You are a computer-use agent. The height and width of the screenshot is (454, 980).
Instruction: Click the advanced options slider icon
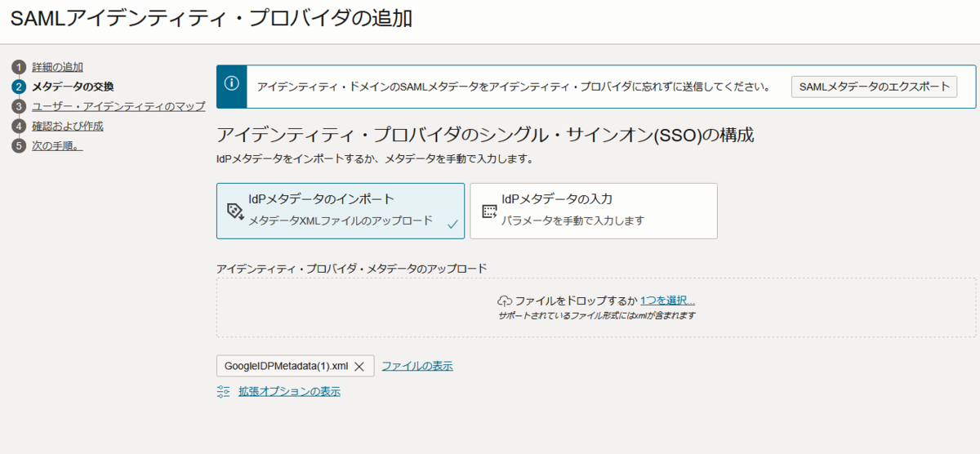[x=224, y=392]
